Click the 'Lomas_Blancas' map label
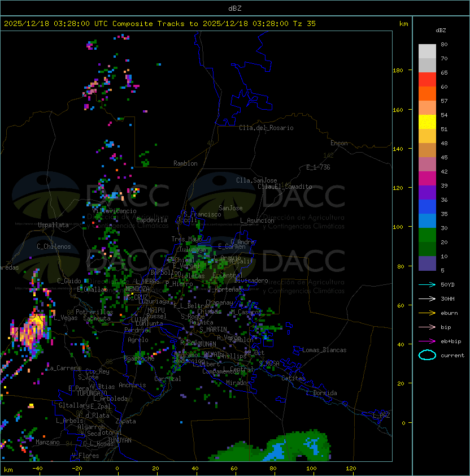 (324, 350)
